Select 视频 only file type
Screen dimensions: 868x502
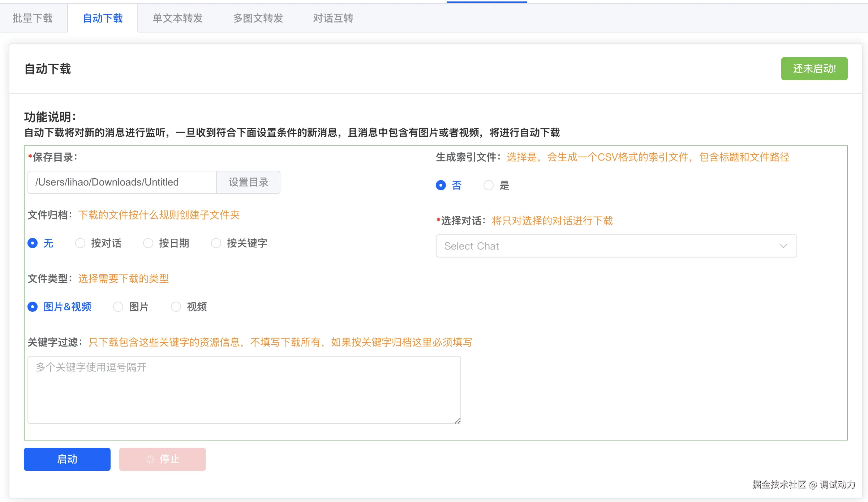tap(176, 307)
